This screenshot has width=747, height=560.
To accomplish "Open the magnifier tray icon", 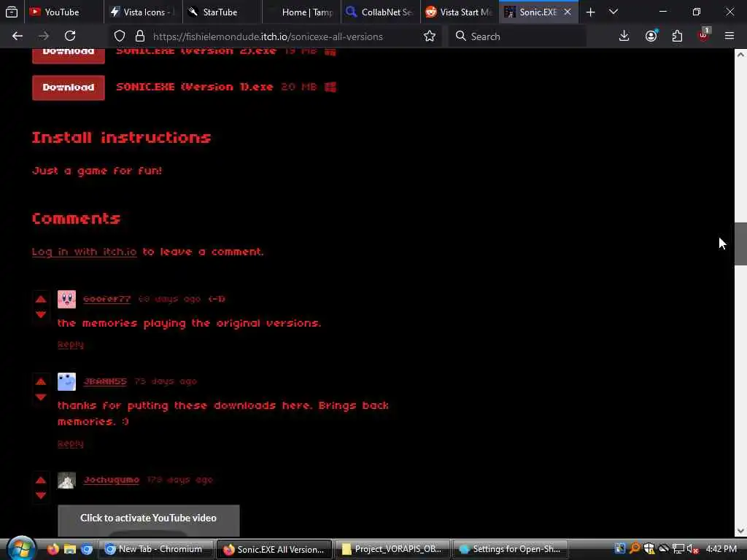I will tap(635, 549).
